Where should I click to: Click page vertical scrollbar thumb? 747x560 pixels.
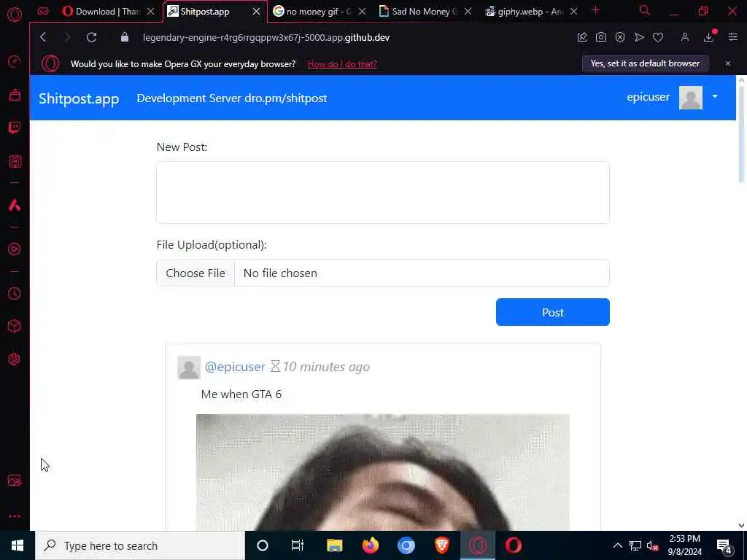[x=741, y=133]
